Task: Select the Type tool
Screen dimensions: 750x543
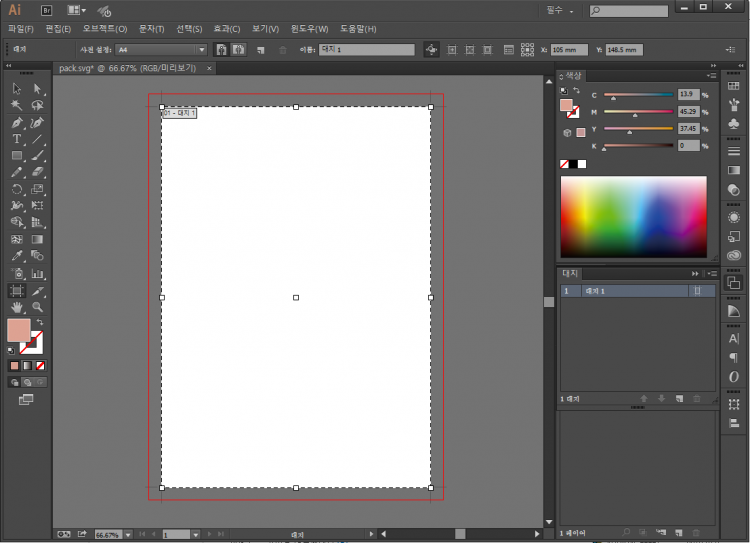Action: click(17, 139)
